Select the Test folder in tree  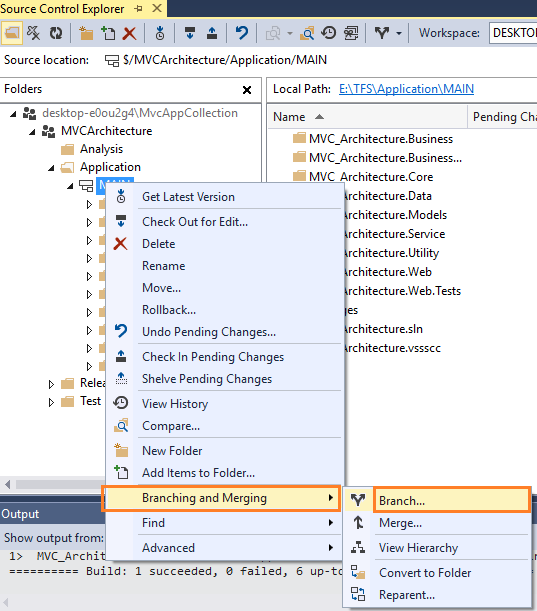point(90,401)
